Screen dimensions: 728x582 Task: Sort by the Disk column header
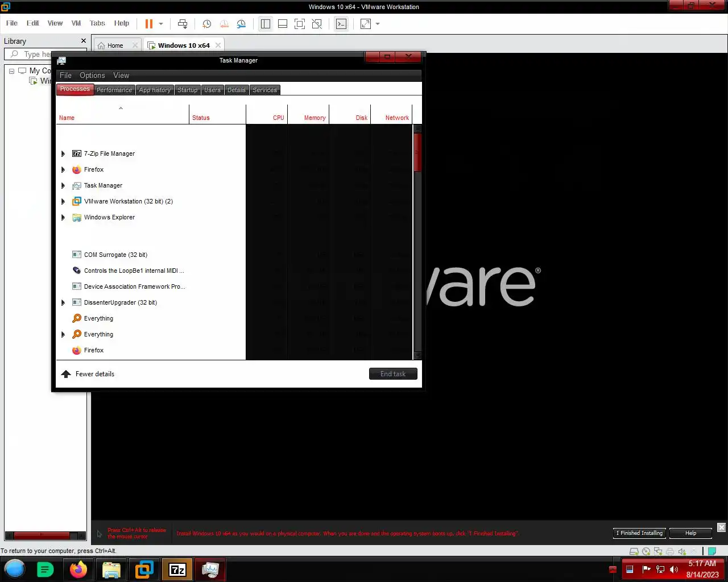350,114
